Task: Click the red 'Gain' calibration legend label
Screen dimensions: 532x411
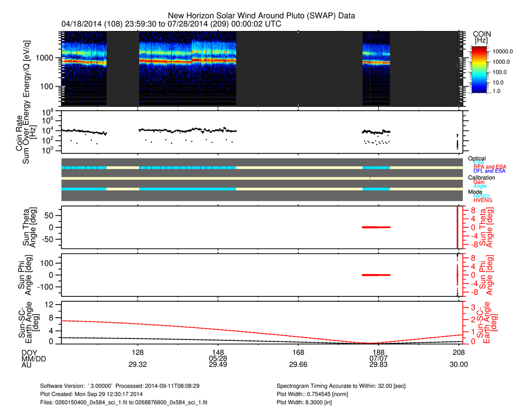Action: pyautogui.click(x=480, y=182)
